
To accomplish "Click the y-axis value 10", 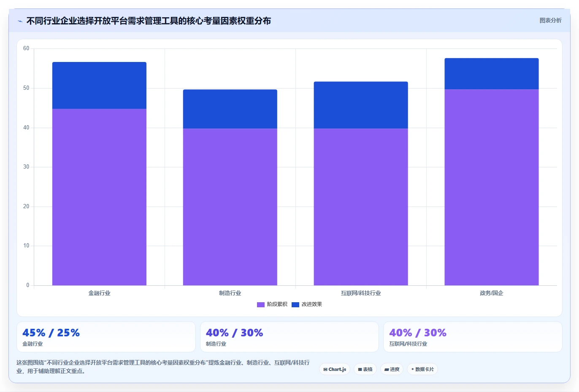I will tap(26, 246).
